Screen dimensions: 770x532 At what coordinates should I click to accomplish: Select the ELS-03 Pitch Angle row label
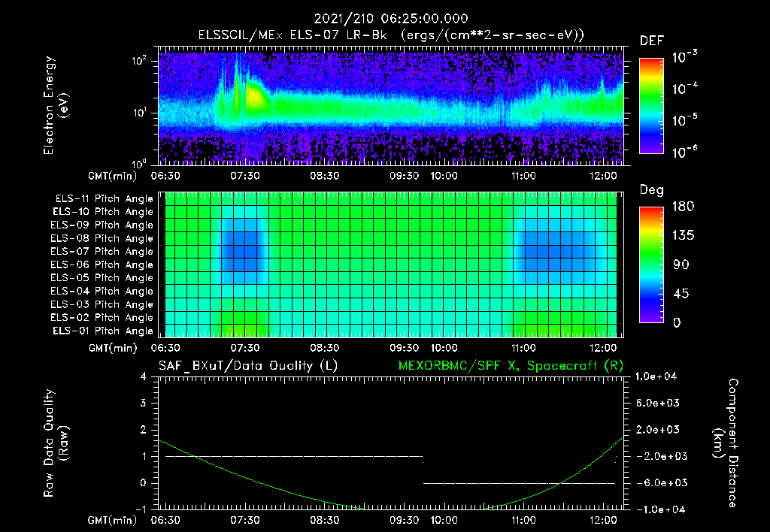click(x=102, y=304)
